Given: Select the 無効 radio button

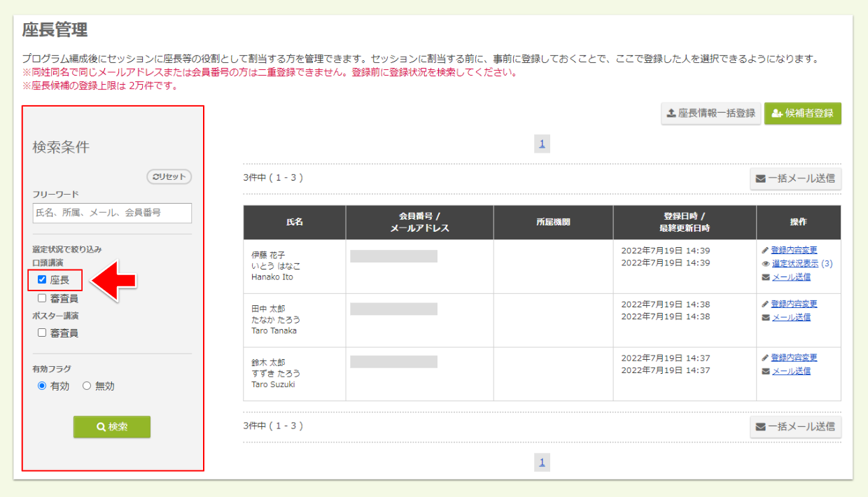Looking at the screenshot, I should (x=87, y=386).
